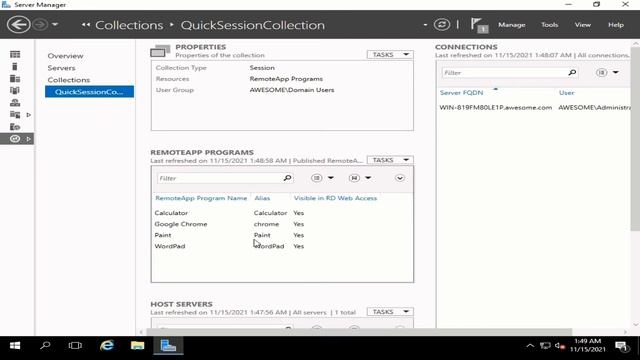Open All Servers icon in sidebar
The image size is (640, 360).
pos(15,78)
